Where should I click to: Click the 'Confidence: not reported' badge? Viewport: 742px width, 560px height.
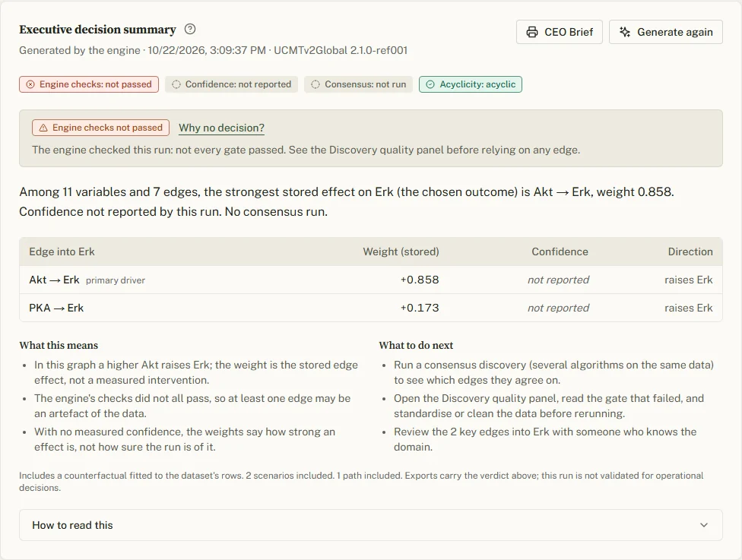(x=231, y=84)
